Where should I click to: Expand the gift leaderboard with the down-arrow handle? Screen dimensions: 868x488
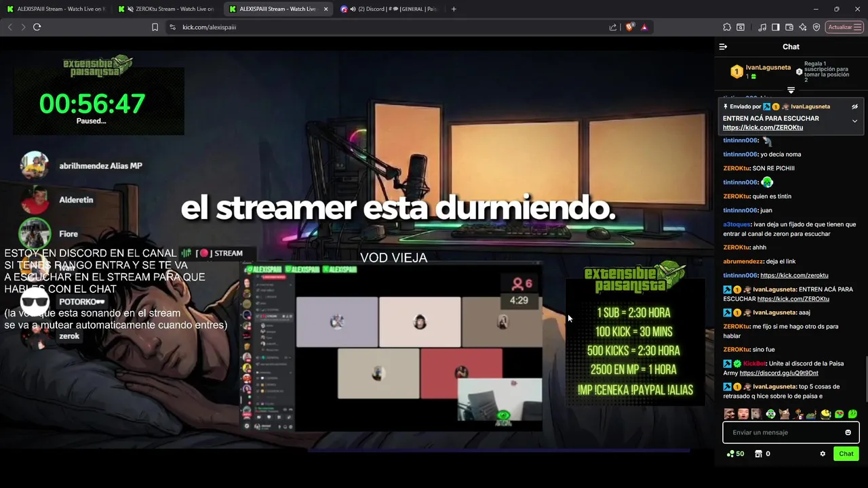(791, 90)
